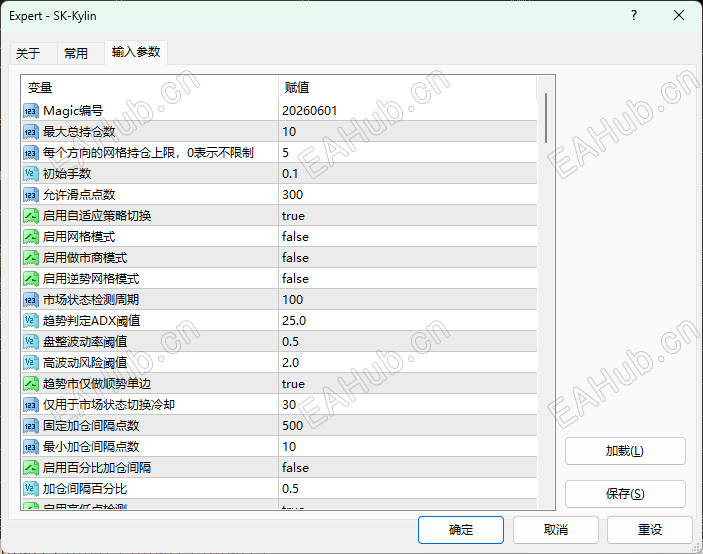703x554 pixels.
Task: Click the integer icon beside Magic编号
Action: [x=30, y=111]
